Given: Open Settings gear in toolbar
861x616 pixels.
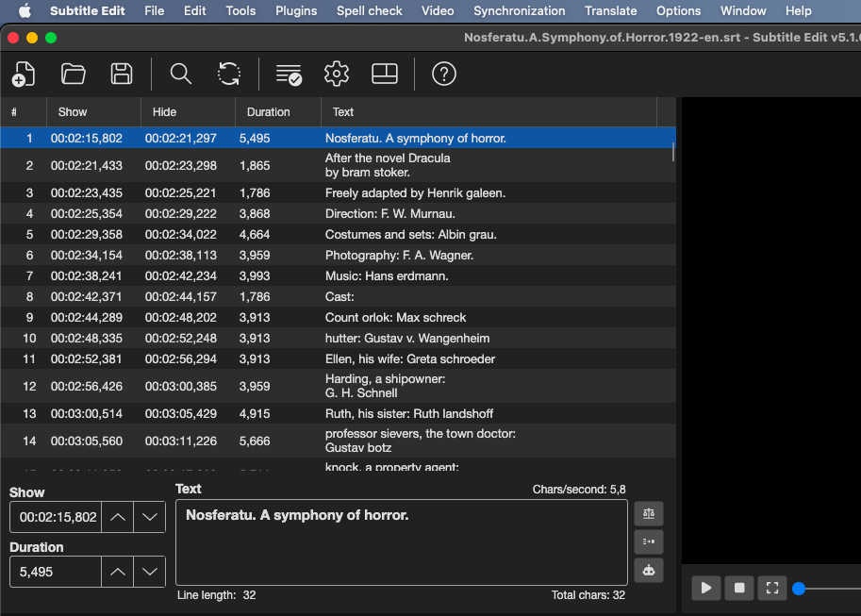Looking at the screenshot, I should (x=337, y=74).
